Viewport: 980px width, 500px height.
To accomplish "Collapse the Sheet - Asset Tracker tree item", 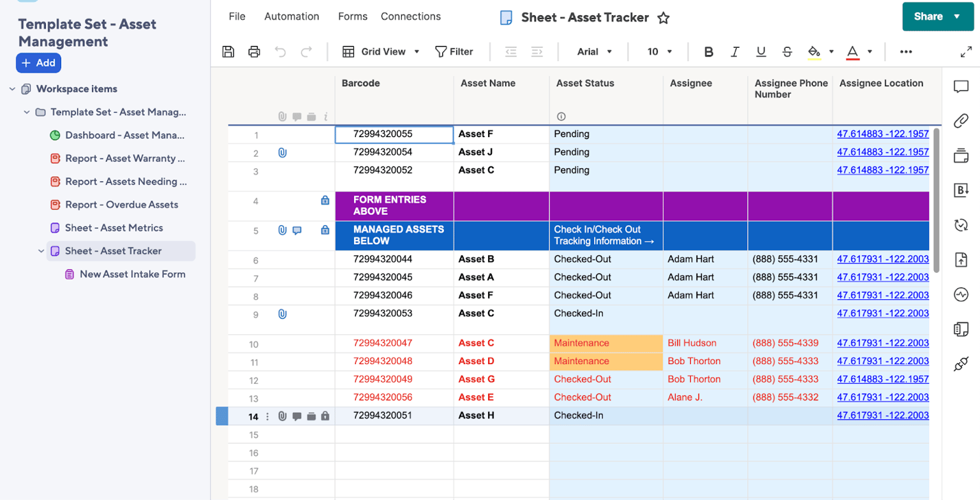I will [41, 251].
